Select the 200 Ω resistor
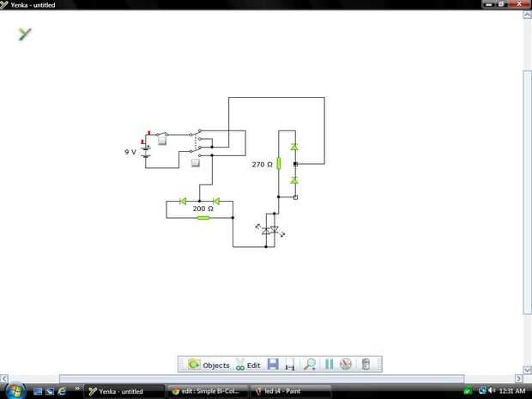Viewport: 532px width, 399px height. [x=203, y=217]
